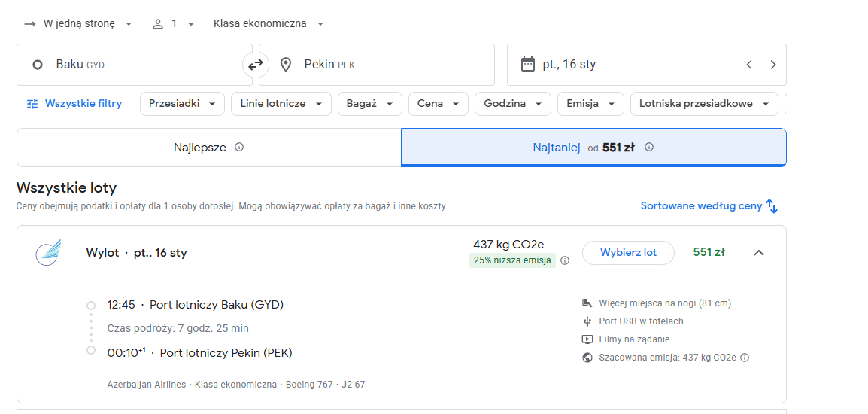
Task: Open the Przesiadki filter dropdown
Action: (x=182, y=104)
